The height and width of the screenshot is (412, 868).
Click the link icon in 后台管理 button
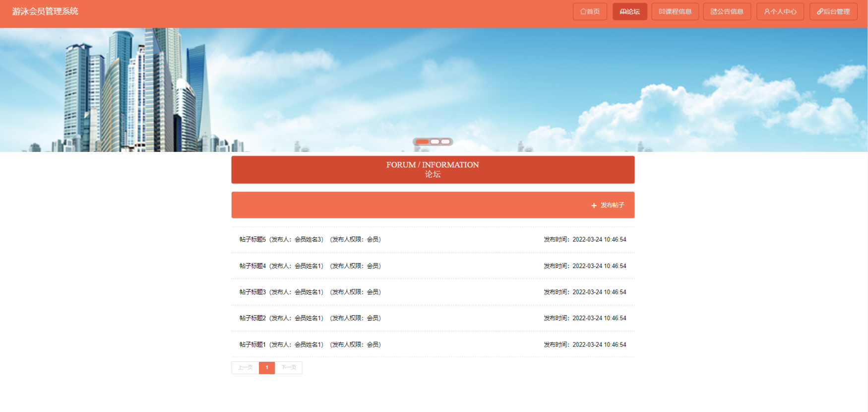coord(820,11)
